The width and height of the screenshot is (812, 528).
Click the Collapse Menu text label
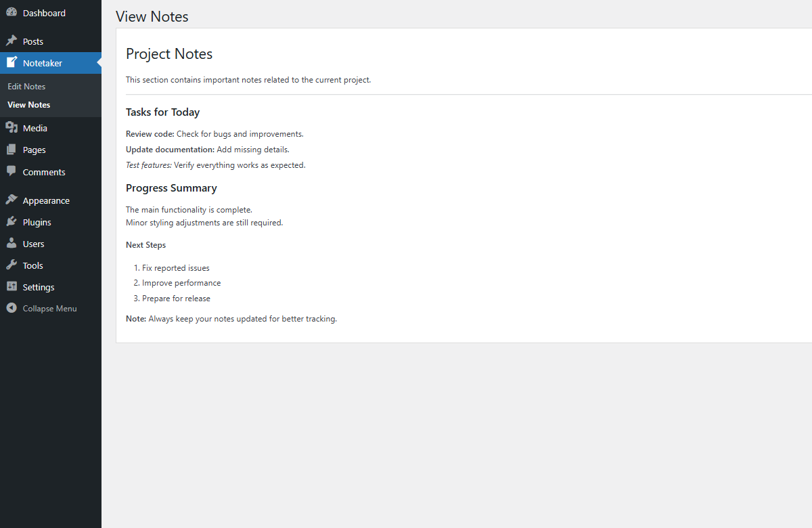[x=49, y=309]
